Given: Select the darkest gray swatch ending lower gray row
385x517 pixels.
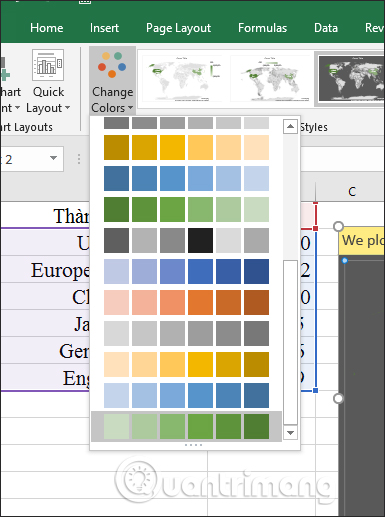Looking at the screenshot, I should click(x=256, y=333).
